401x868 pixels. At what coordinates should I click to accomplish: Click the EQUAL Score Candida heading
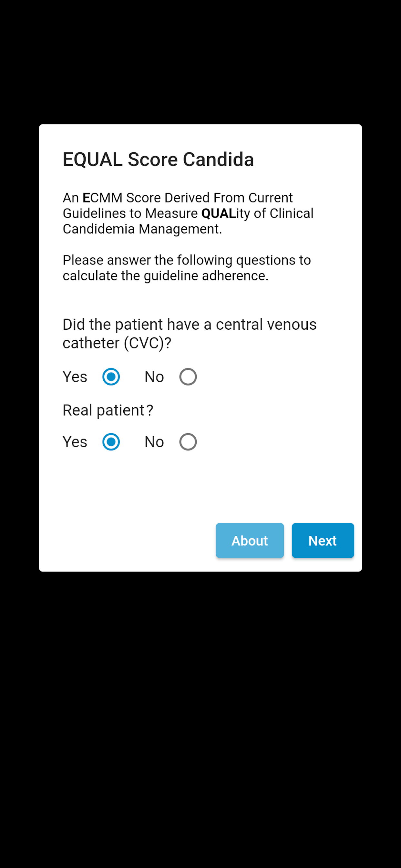[158, 160]
